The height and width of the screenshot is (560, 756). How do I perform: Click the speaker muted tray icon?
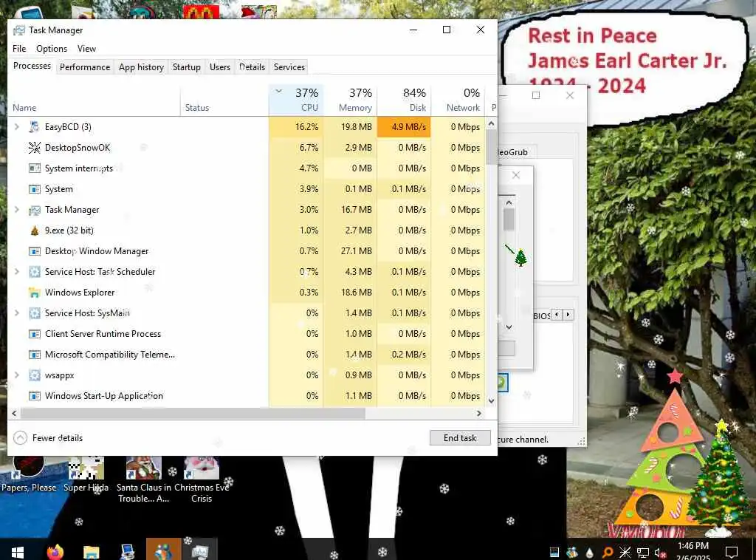point(660,553)
